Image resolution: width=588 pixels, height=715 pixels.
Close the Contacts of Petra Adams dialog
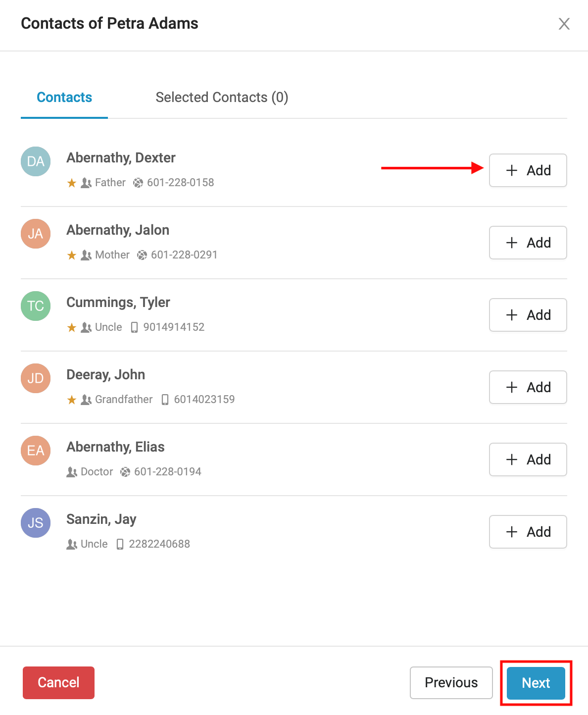click(564, 24)
